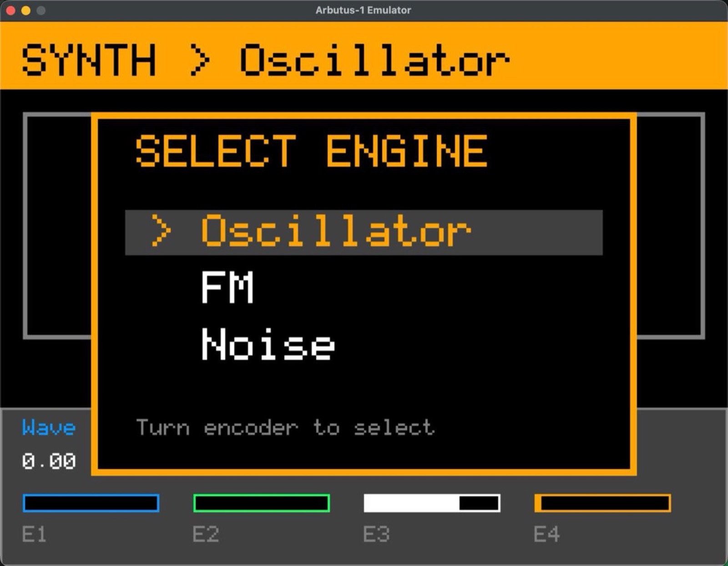Viewport: 728px width, 566px height.
Task: Pick the Noise engine option
Action: pyautogui.click(x=268, y=344)
